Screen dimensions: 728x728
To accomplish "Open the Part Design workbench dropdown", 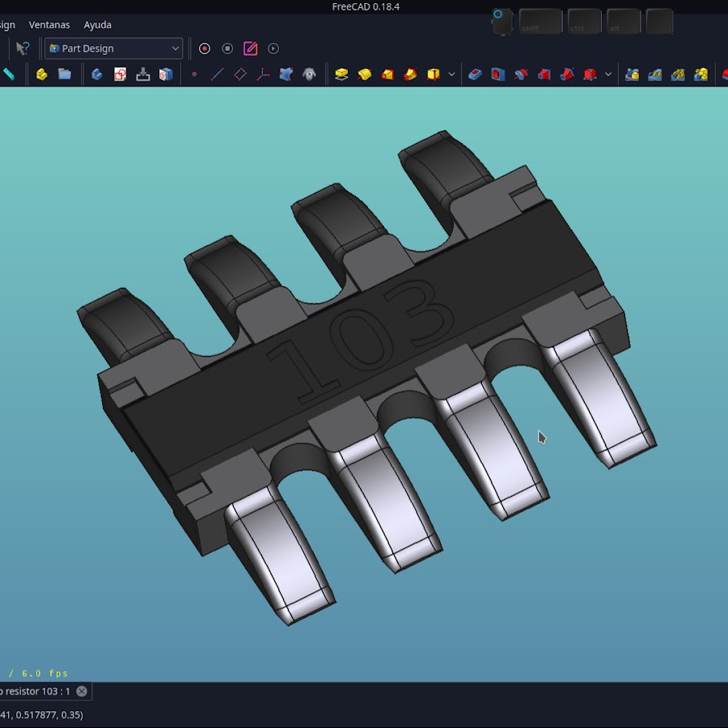I will 114,49.
